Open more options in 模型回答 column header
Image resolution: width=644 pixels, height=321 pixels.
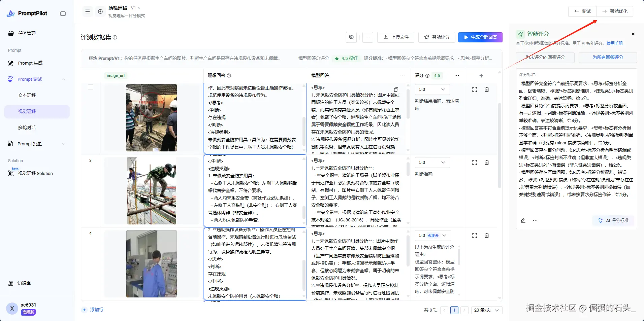[x=402, y=75]
